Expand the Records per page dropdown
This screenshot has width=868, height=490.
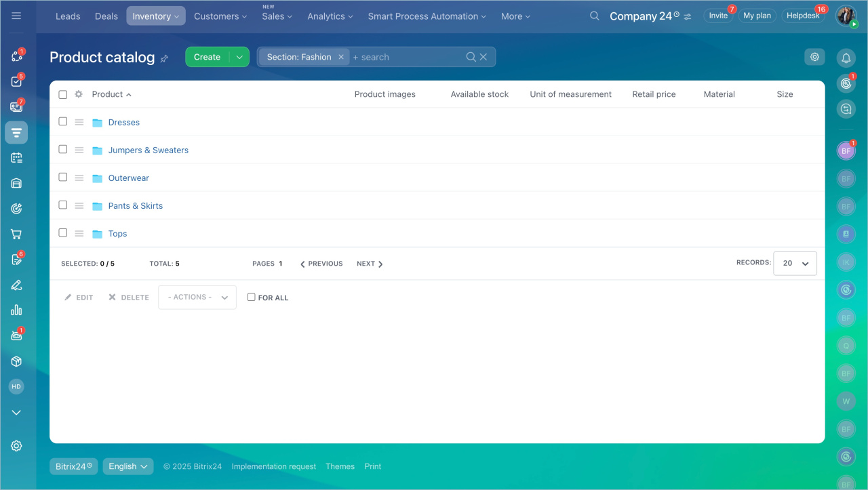pos(795,263)
